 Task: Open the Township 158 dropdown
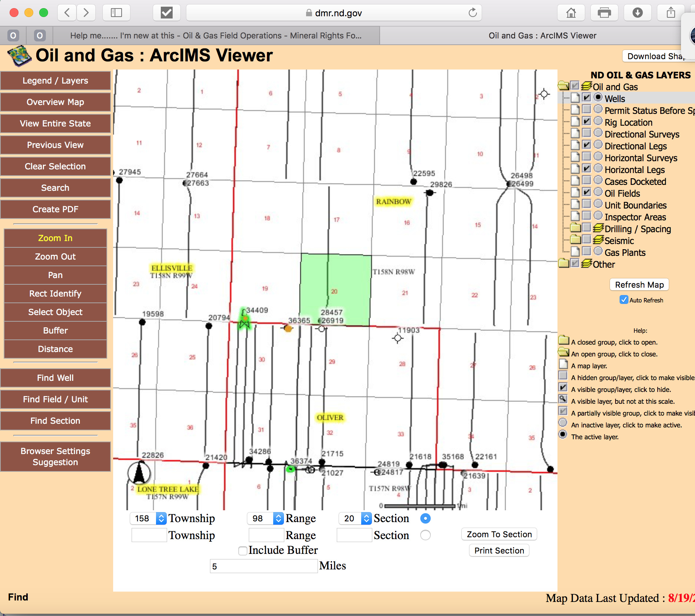[x=161, y=518]
